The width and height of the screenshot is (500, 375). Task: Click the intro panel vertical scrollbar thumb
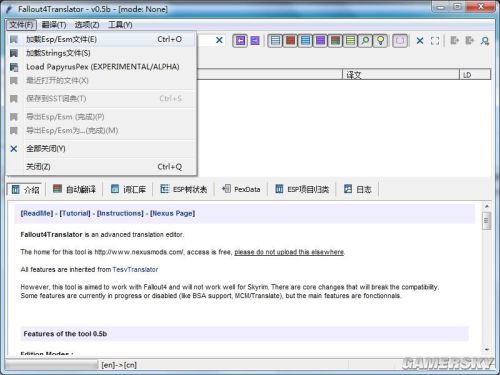tap(486, 221)
